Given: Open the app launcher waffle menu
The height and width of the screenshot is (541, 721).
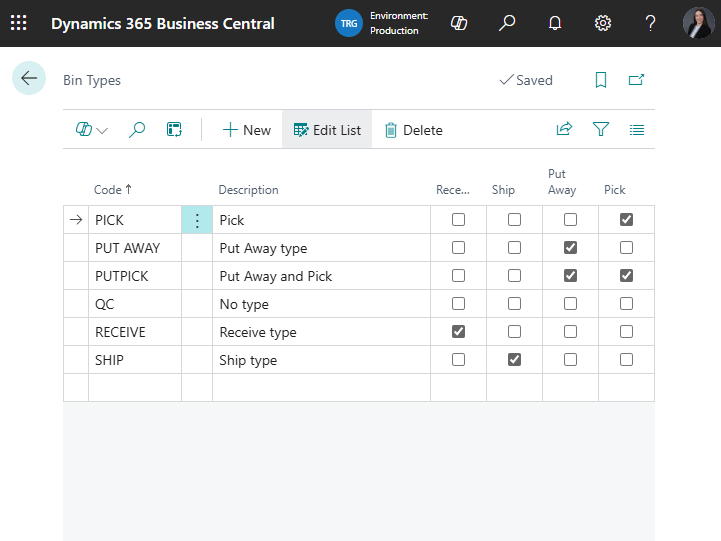Looking at the screenshot, I should (18, 23).
